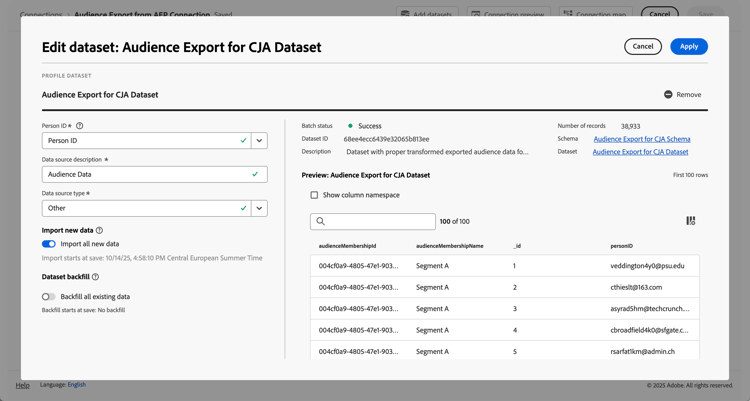Open the Language English selector

[x=77, y=385]
